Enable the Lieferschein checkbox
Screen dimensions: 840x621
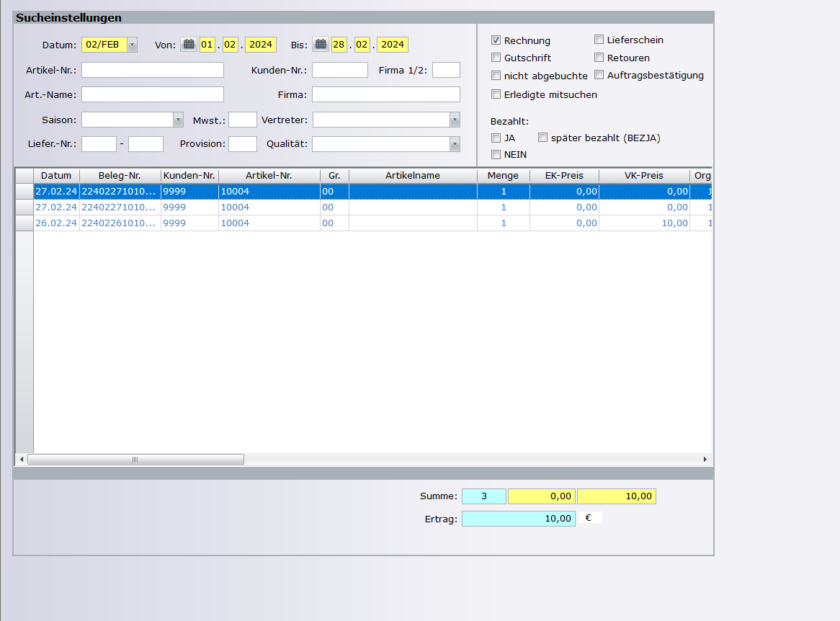(599, 39)
